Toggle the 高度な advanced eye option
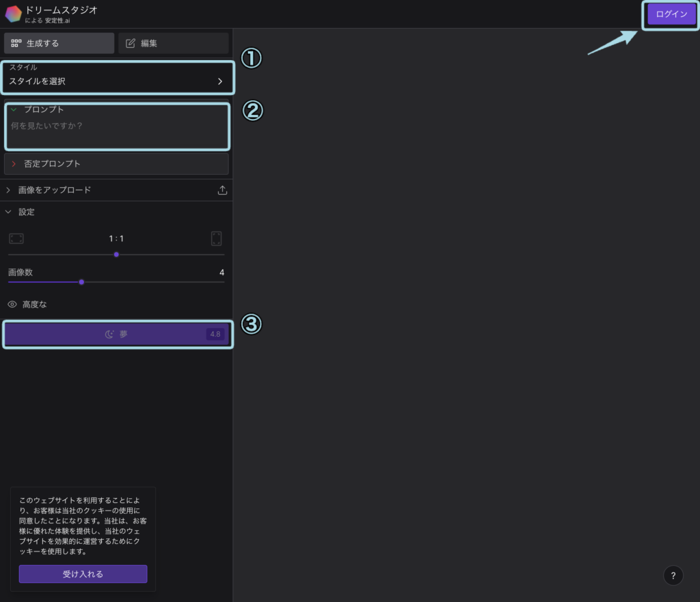Image resolution: width=700 pixels, height=602 pixels. tap(12, 304)
